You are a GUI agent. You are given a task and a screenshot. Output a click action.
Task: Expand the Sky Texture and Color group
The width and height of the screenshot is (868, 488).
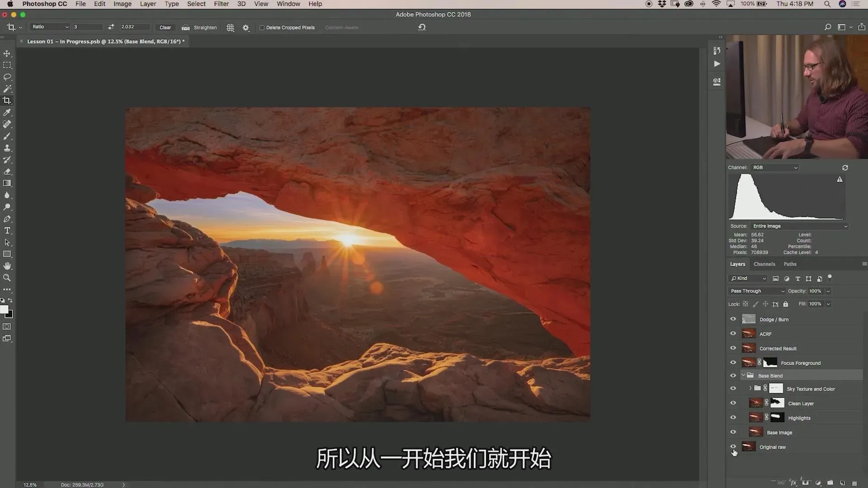750,388
